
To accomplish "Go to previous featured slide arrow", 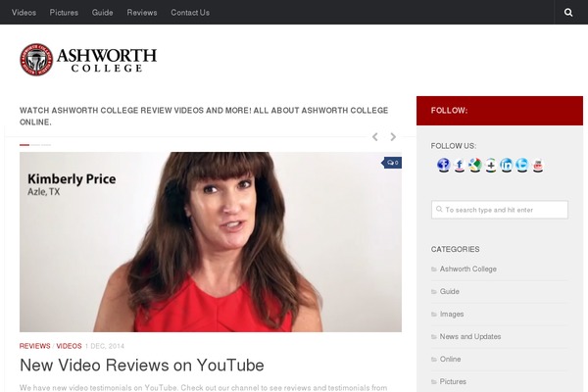I will coord(375,137).
